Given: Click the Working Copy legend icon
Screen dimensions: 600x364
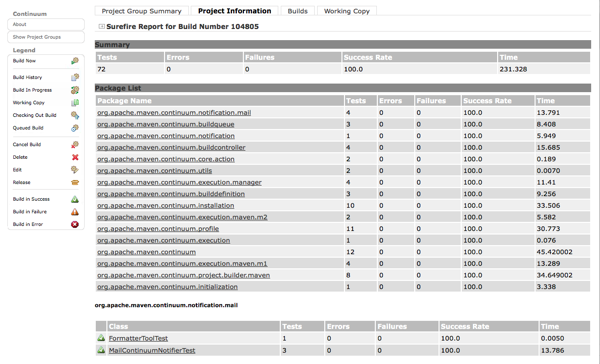Looking at the screenshot, I should pyautogui.click(x=75, y=103).
